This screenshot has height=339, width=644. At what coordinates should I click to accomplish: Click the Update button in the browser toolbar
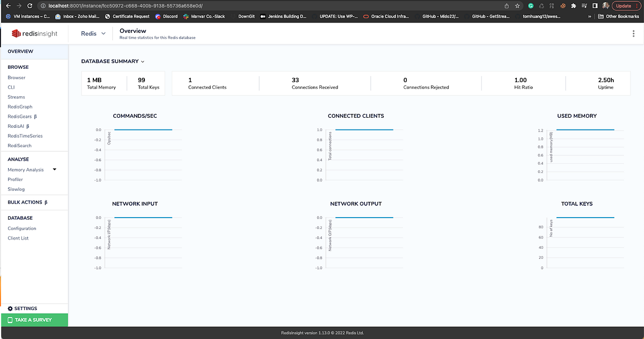coord(624,6)
